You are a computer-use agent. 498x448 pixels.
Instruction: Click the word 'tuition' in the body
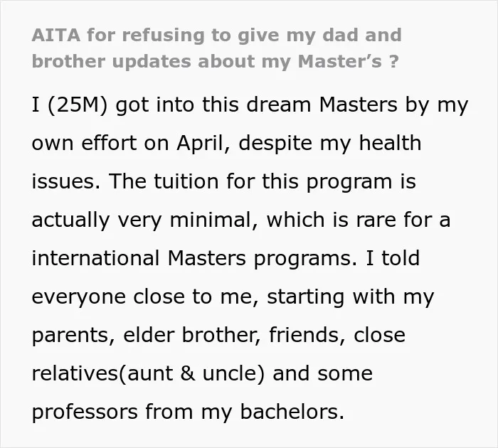(186, 181)
